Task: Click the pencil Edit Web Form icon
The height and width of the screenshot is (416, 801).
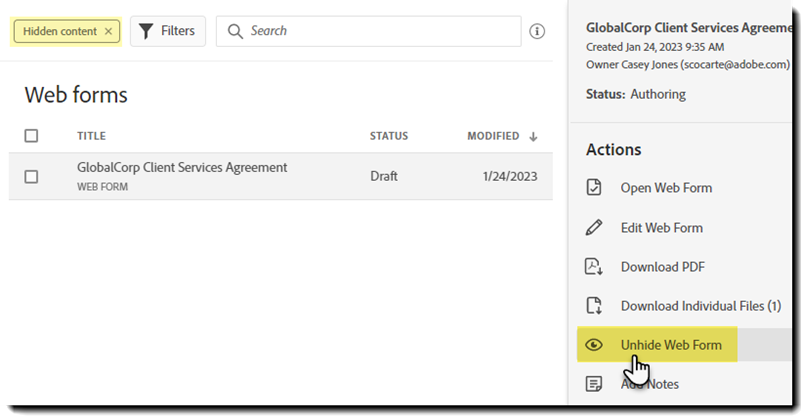Action: point(594,227)
